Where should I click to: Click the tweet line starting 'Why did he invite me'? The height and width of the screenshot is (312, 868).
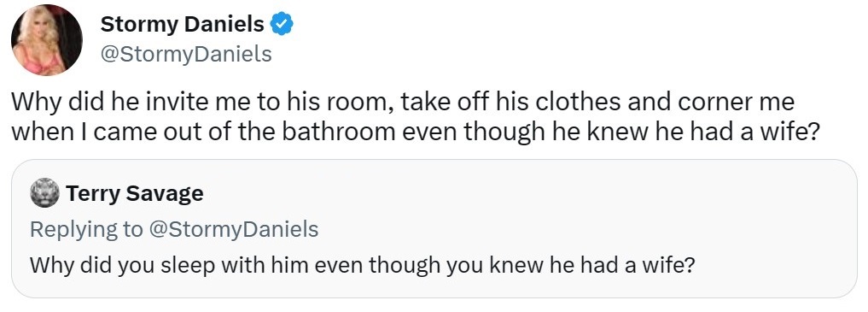[403, 103]
